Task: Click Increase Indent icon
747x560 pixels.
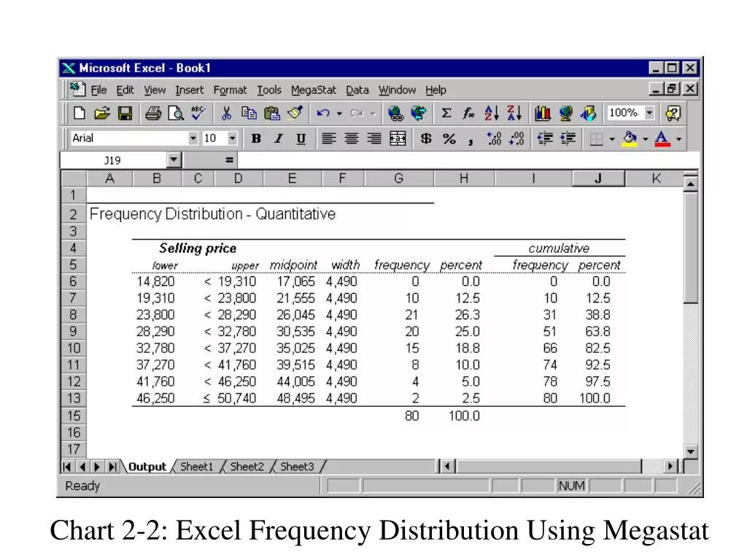Action: click(568, 139)
